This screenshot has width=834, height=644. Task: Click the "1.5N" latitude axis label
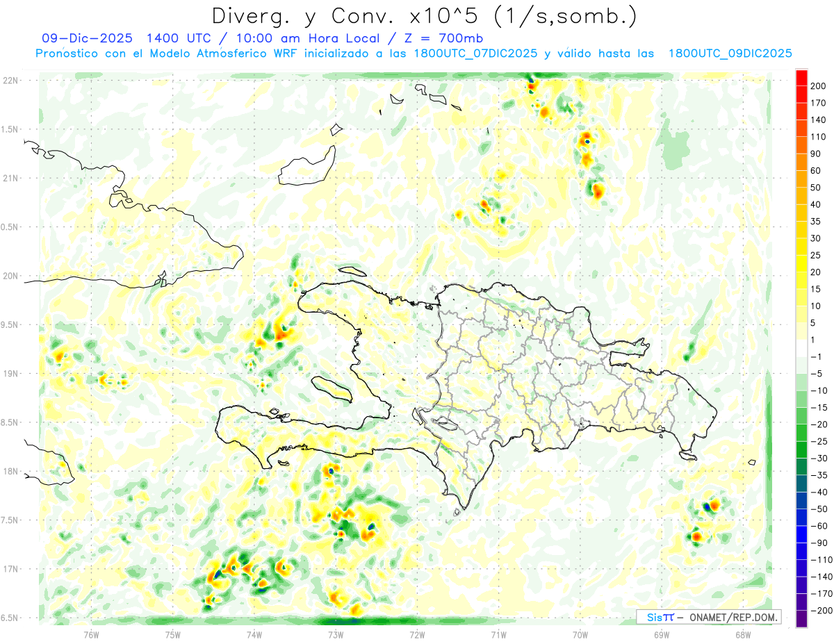pyautogui.click(x=10, y=129)
